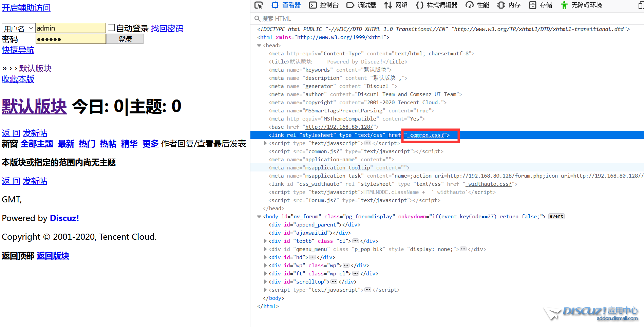
Task: Expand ellipsis of div id wp
Action: (x=346, y=266)
